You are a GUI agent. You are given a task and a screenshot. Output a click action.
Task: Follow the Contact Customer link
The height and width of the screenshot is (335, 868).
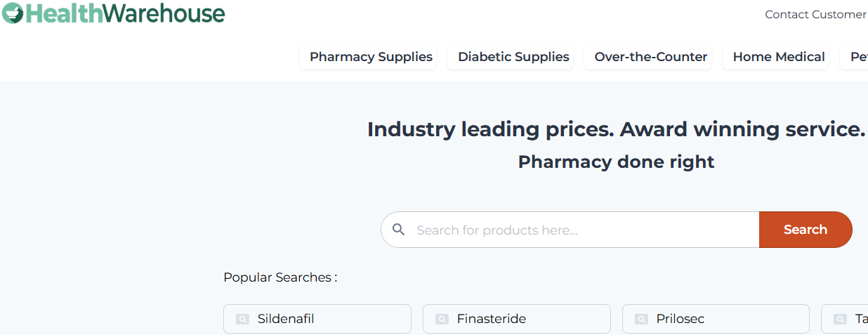tap(815, 15)
